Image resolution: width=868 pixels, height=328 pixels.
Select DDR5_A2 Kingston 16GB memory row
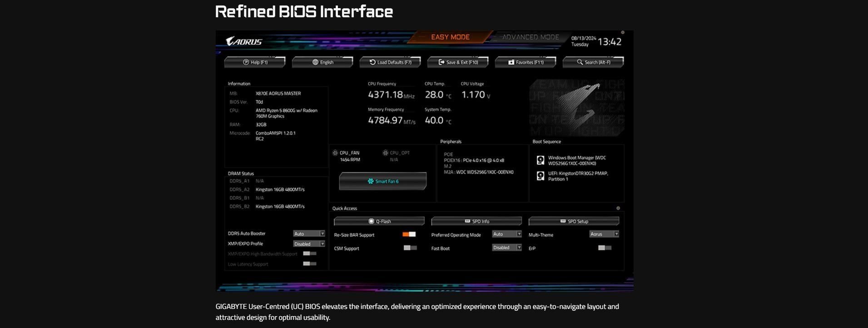[x=267, y=189]
